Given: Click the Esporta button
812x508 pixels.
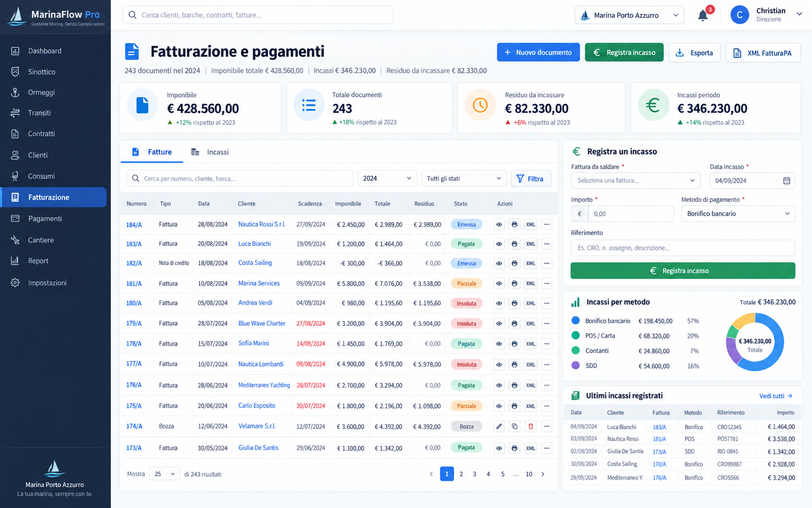Looking at the screenshot, I should [695, 53].
